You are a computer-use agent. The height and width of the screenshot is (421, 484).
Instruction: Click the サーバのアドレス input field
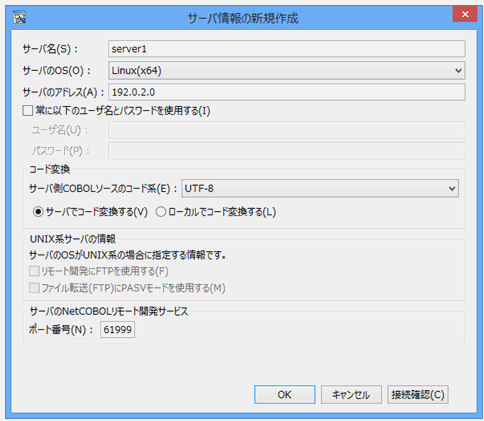click(x=287, y=92)
